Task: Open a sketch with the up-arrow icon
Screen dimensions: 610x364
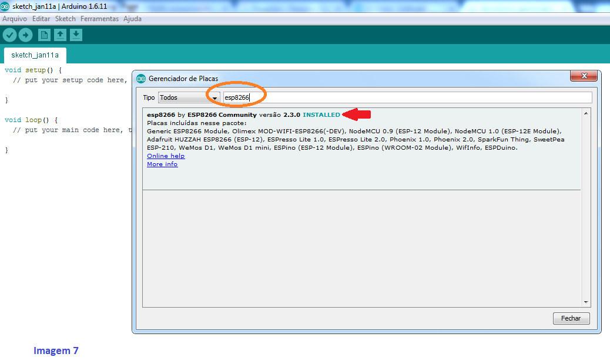Action: coord(60,35)
